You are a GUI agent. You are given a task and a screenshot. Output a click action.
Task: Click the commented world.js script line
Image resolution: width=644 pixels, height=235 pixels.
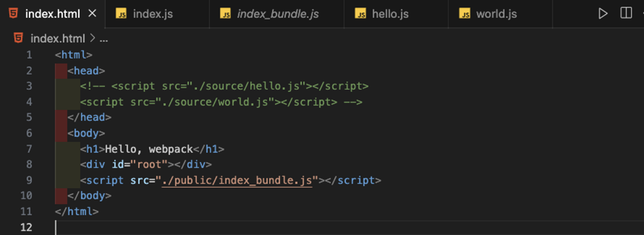coord(221,102)
